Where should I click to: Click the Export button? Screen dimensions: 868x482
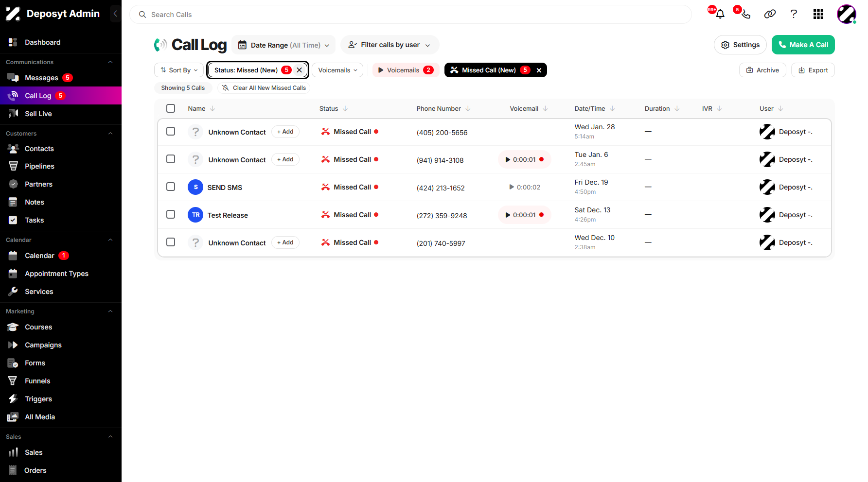click(813, 70)
